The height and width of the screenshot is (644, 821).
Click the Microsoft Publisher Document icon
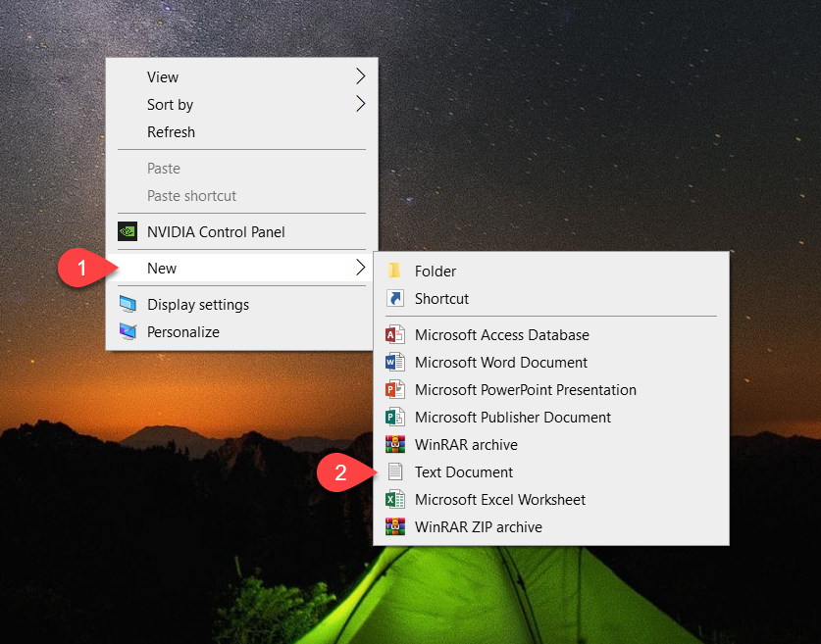click(x=394, y=418)
